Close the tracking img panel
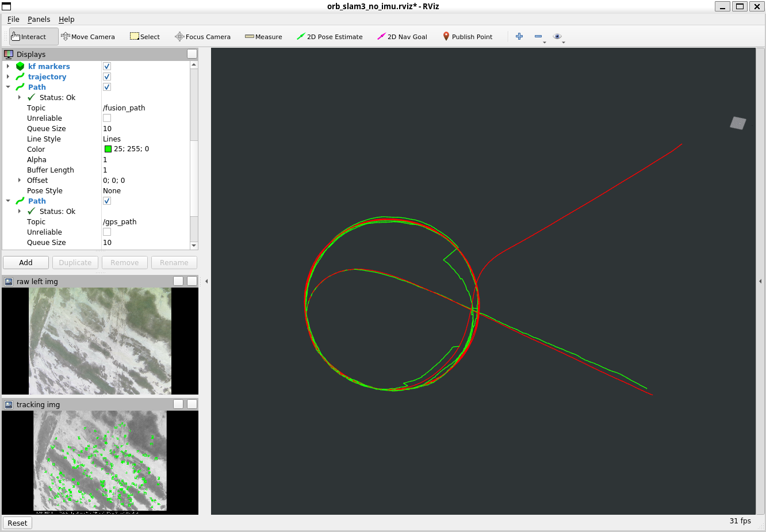Viewport: 766px width, 532px height. tap(192, 404)
